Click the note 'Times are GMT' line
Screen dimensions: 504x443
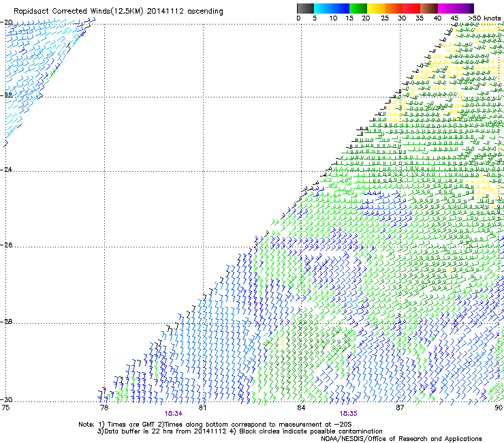tap(215, 425)
